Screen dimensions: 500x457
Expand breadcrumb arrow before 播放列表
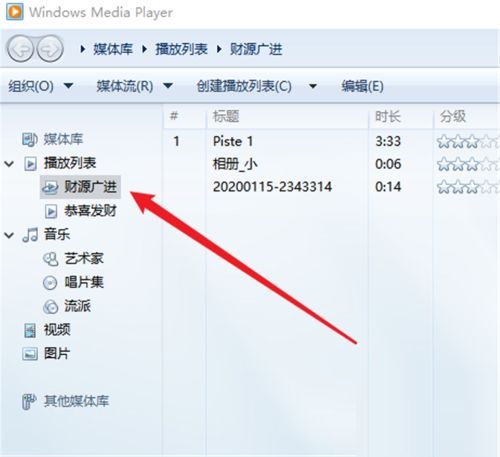coord(145,49)
